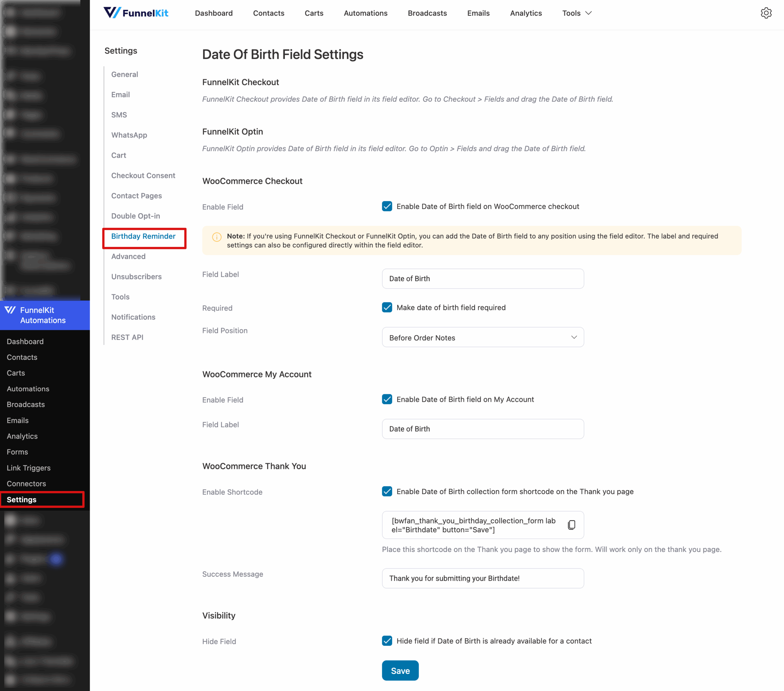Open Dashboard in WordPress sidebar

tap(25, 342)
